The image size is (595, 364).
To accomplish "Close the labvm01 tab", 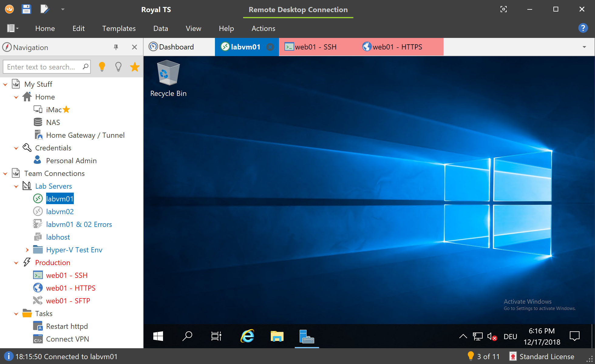I will [270, 47].
